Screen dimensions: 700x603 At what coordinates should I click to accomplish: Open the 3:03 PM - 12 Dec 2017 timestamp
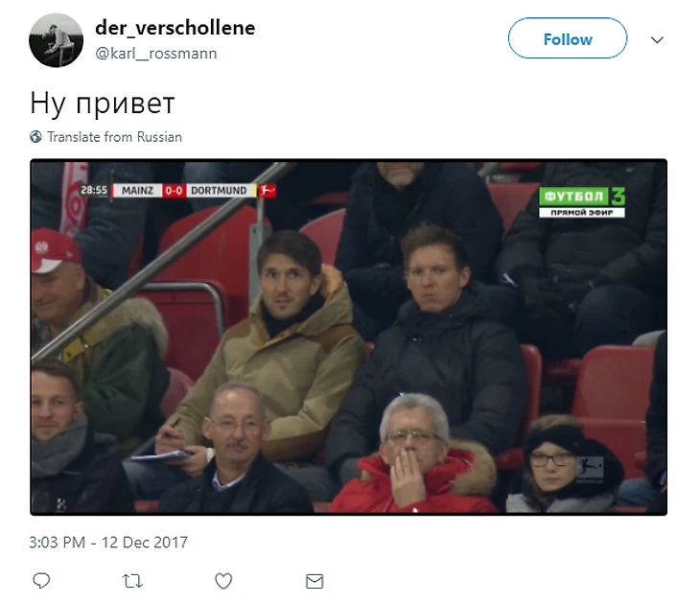108,543
